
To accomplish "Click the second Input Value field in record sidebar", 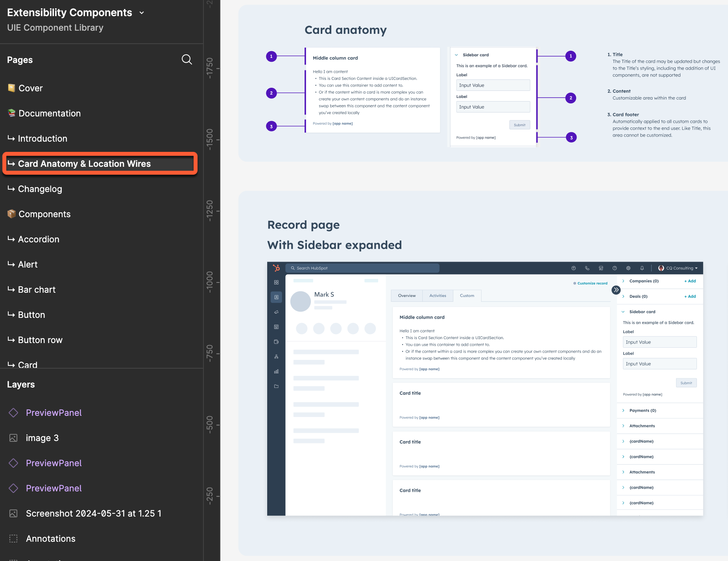I will point(660,364).
